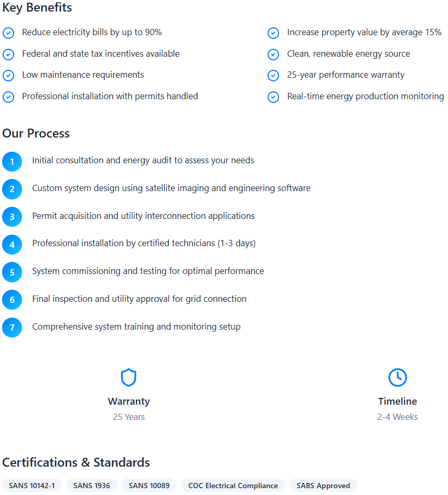Click the step 7 numbered circle

click(12, 328)
